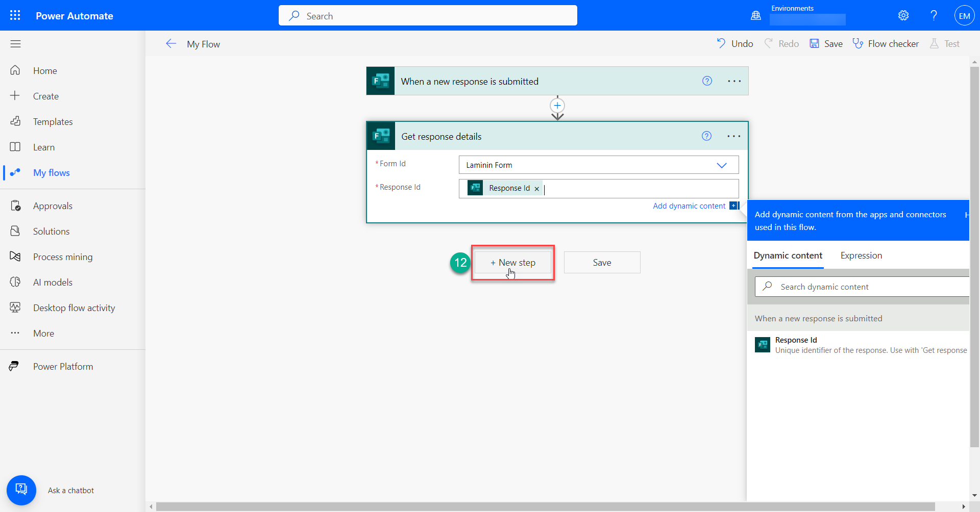Open the Help question mark icon
The image size is (980, 512).
(x=934, y=15)
